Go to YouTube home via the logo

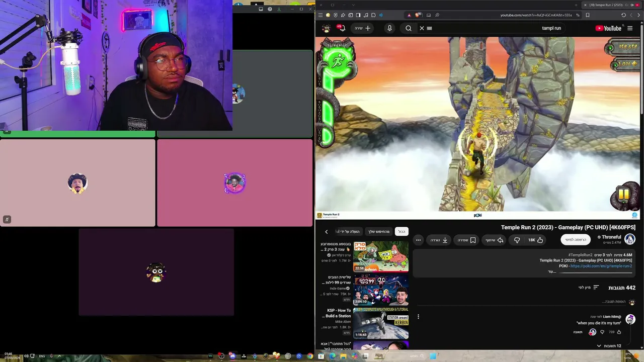(608, 28)
